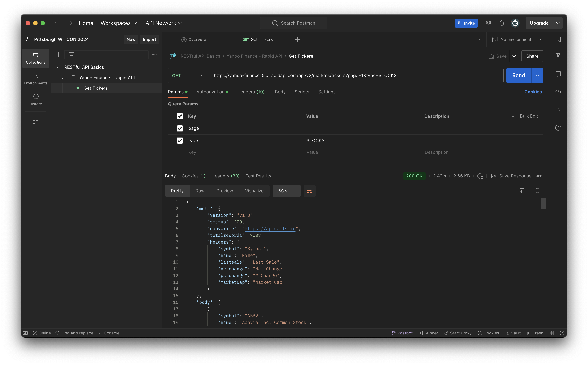
Task: Go back with the left arrow
Action: [56, 23]
